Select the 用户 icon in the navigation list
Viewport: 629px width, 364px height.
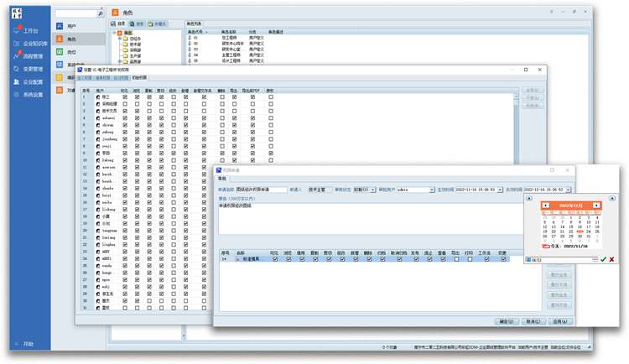coord(60,27)
